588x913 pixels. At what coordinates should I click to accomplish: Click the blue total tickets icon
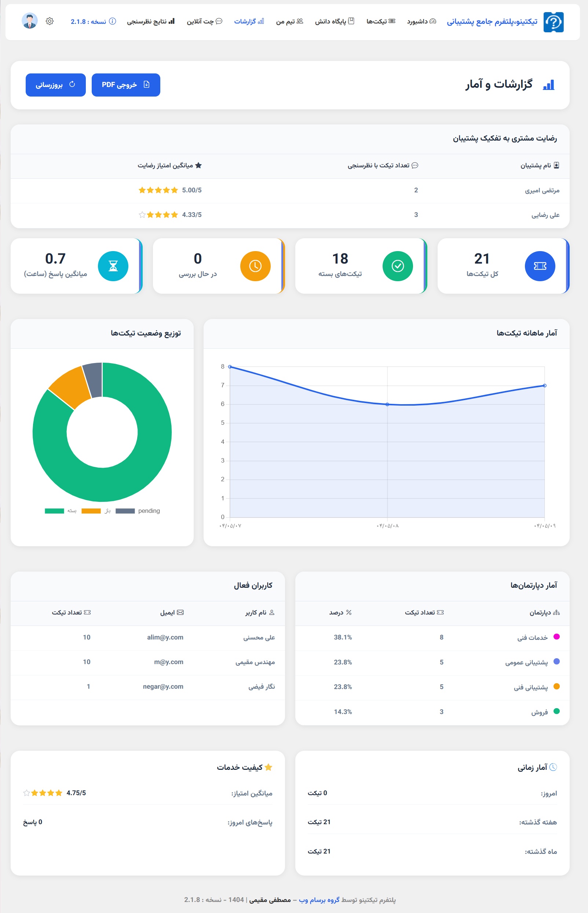540,266
